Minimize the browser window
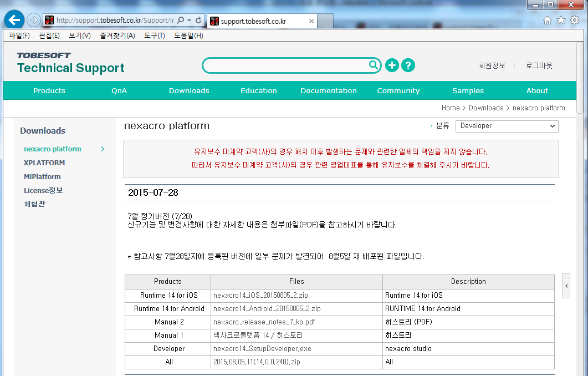This screenshot has height=376, width=588. pyautogui.click(x=535, y=5)
